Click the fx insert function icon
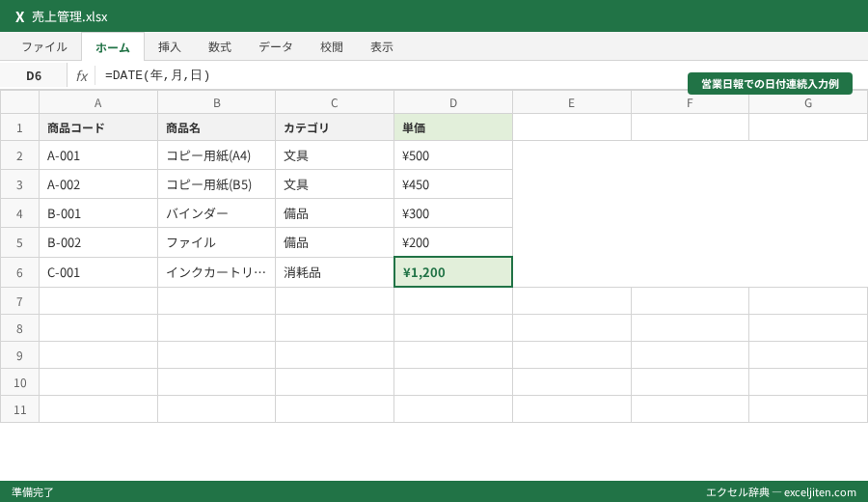The width and height of the screenshot is (868, 502). 82,76
